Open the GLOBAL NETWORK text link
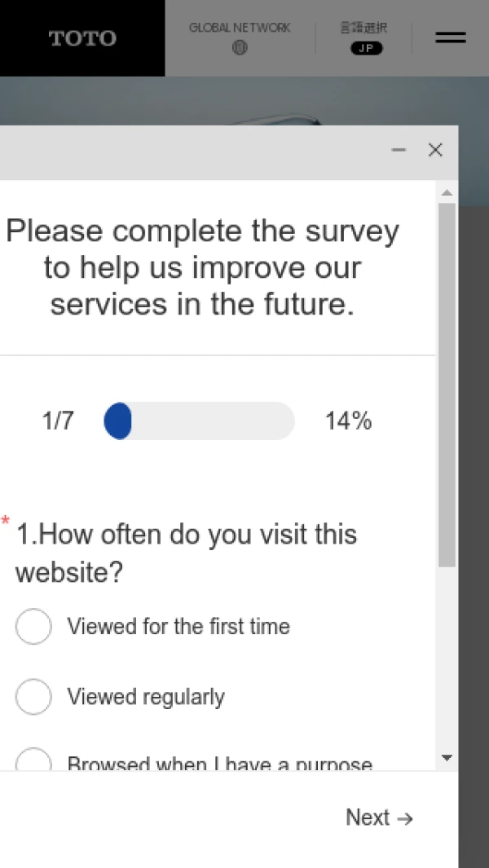The height and width of the screenshot is (868, 489). pyautogui.click(x=240, y=28)
